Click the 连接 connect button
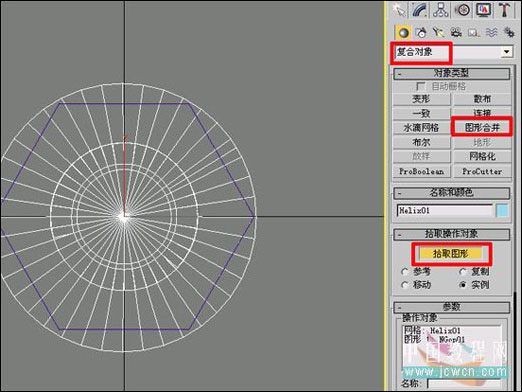The height and width of the screenshot is (392, 522). 482,113
